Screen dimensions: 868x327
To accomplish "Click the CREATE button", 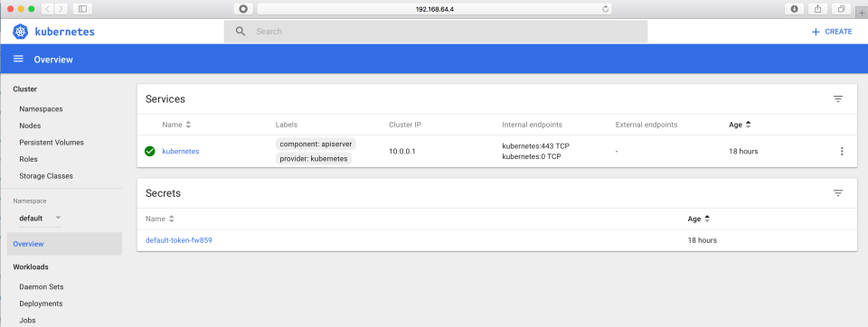I will [832, 33].
